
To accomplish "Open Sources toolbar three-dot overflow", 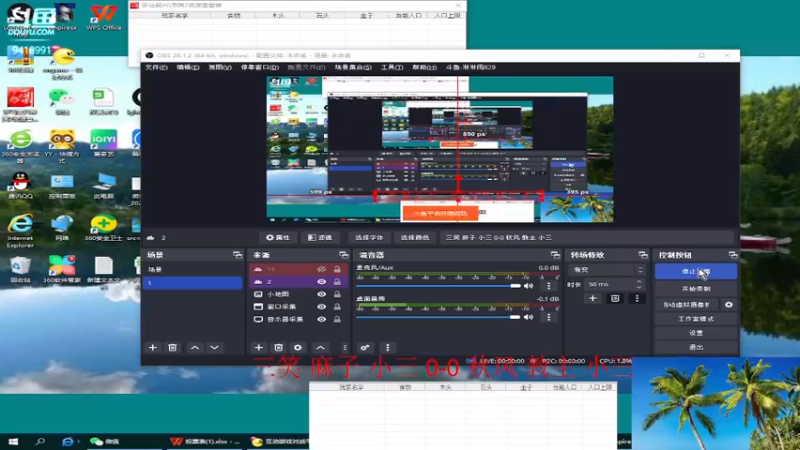I will tap(344, 347).
